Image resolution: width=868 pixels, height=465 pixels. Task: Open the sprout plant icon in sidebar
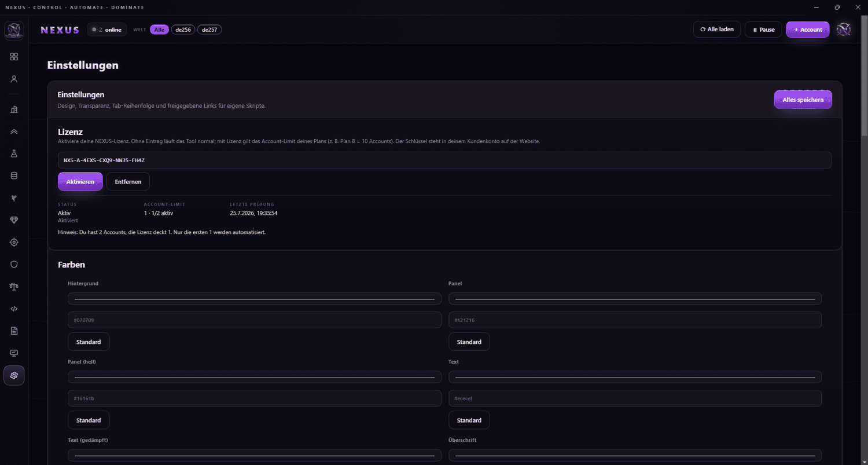tap(14, 198)
